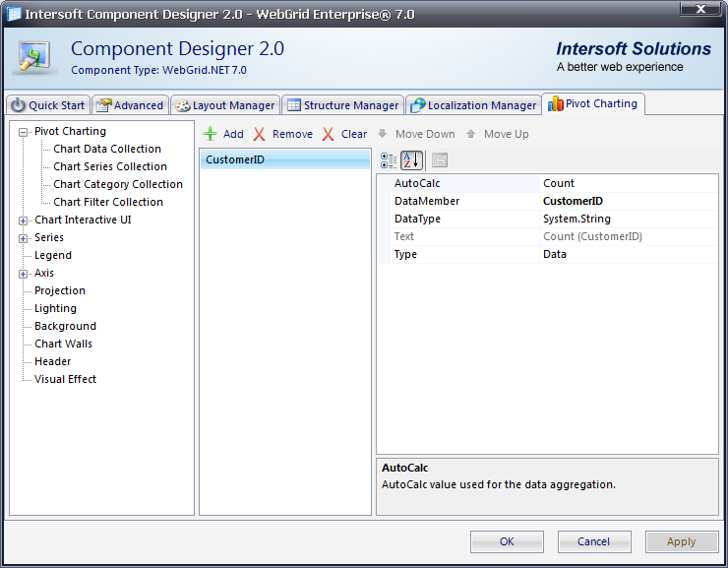Image resolution: width=728 pixels, height=568 pixels.
Task: Click the Localization Manager globe icon
Action: click(x=418, y=105)
